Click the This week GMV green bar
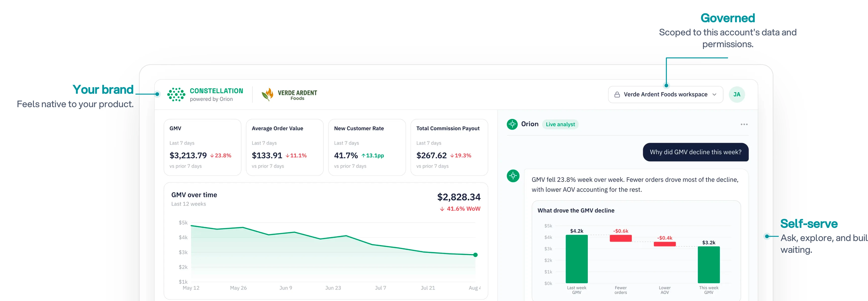 pyautogui.click(x=709, y=265)
